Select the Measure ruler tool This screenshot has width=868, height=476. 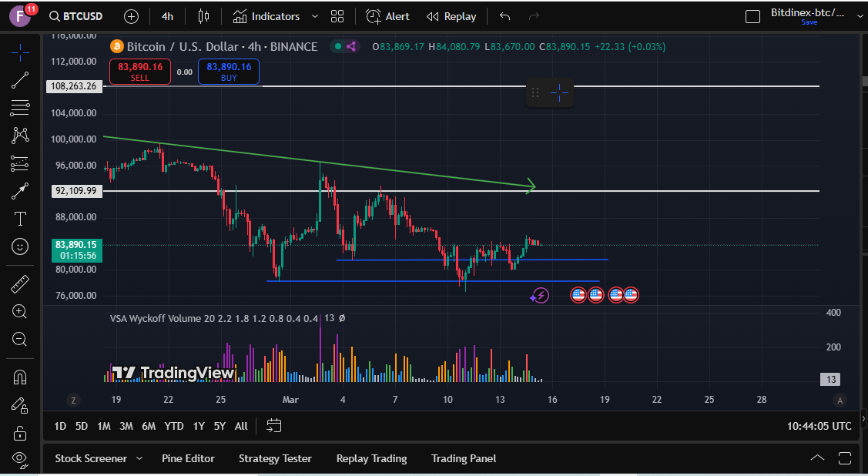click(20, 284)
